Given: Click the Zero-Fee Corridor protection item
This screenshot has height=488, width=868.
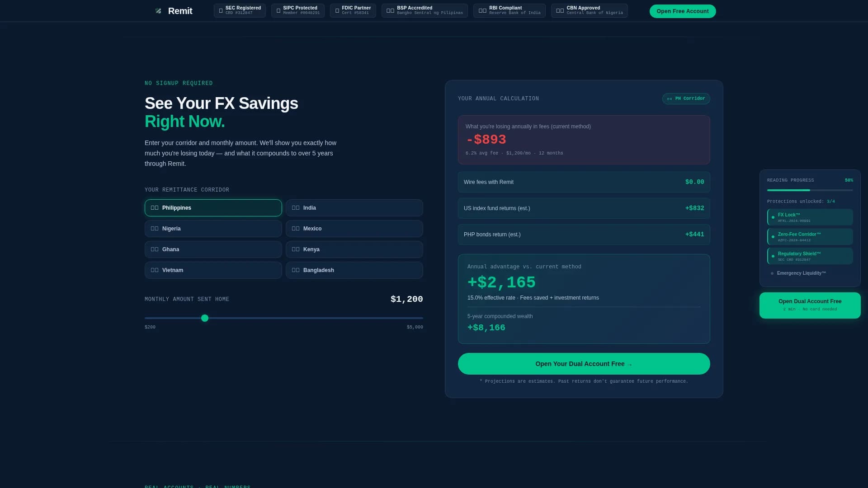Looking at the screenshot, I should (810, 237).
